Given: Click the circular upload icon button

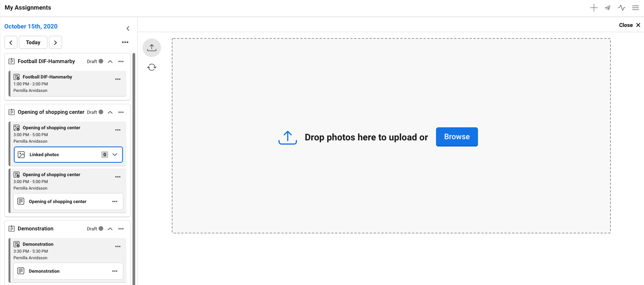Looking at the screenshot, I should pos(152,48).
